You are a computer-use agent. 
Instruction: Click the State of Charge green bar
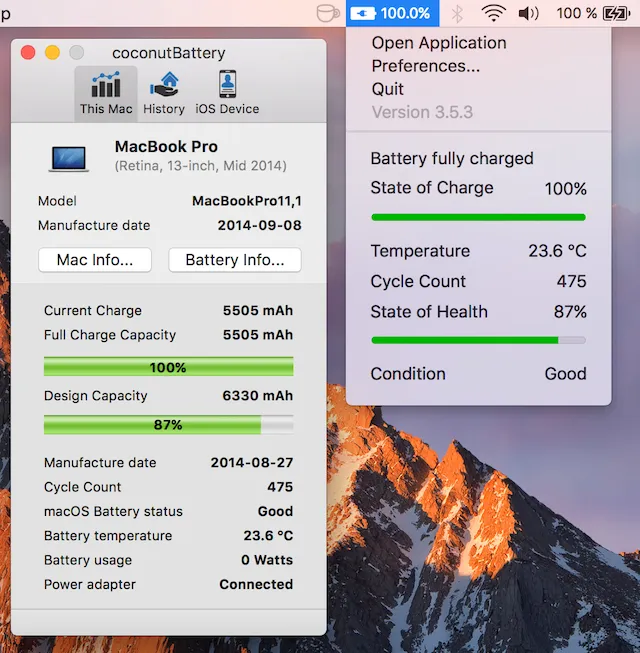(x=478, y=217)
